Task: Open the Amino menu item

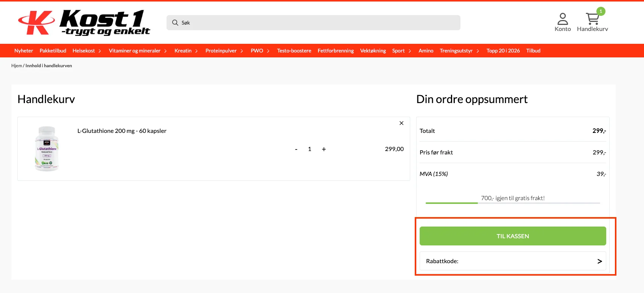Action: point(426,51)
